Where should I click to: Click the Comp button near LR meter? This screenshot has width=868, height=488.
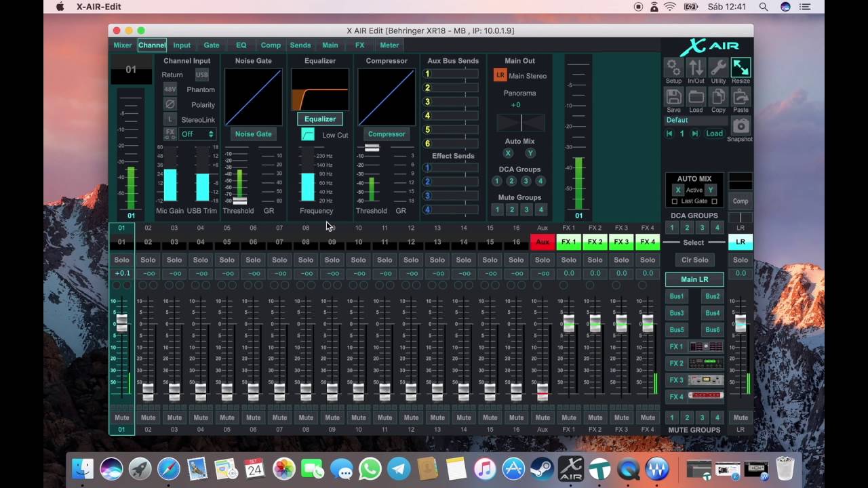741,201
